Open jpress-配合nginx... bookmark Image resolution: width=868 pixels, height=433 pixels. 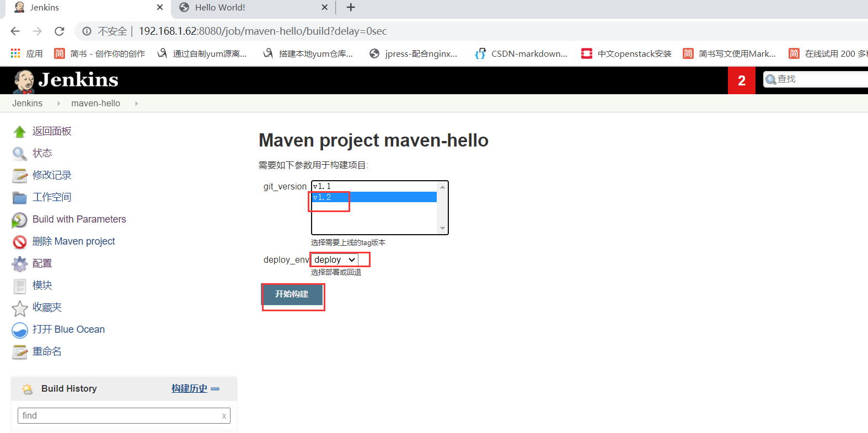coord(414,53)
